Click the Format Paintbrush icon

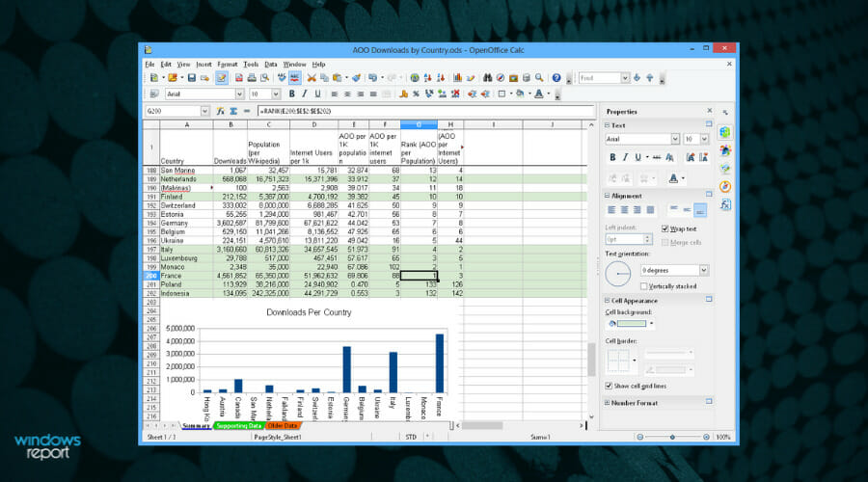coord(357,78)
